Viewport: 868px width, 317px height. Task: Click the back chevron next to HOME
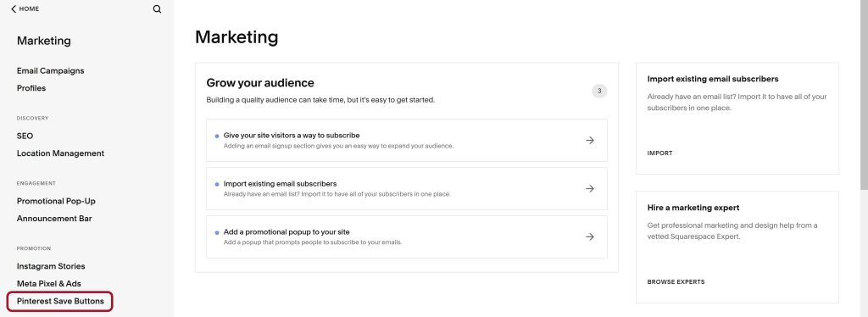[x=14, y=8]
